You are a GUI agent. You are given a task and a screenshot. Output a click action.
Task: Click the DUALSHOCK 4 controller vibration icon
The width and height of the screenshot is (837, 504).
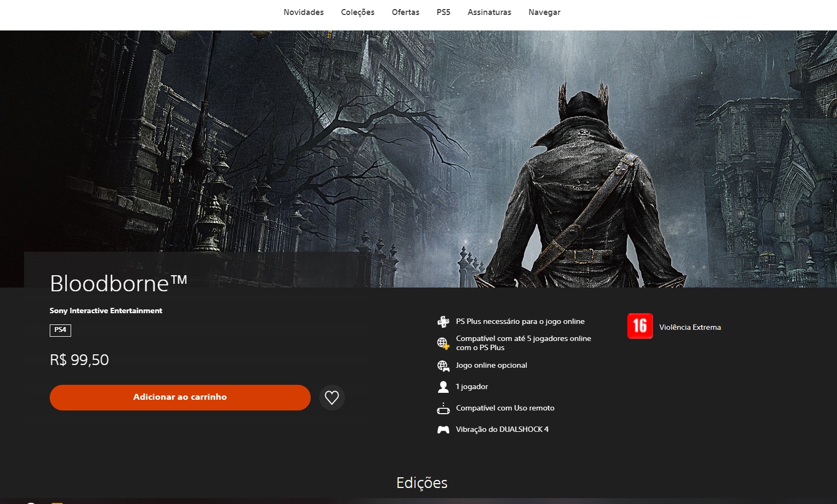point(443,430)
